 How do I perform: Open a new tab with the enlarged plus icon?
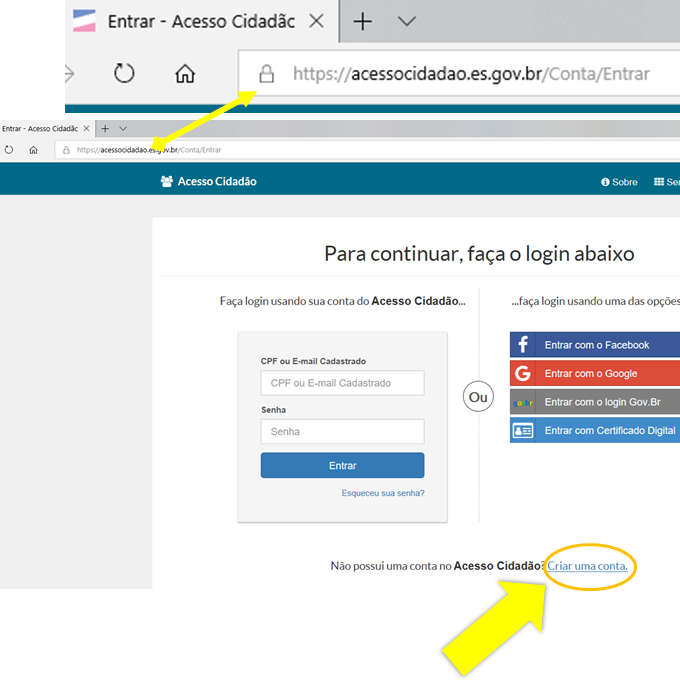[x=363, y=21]
